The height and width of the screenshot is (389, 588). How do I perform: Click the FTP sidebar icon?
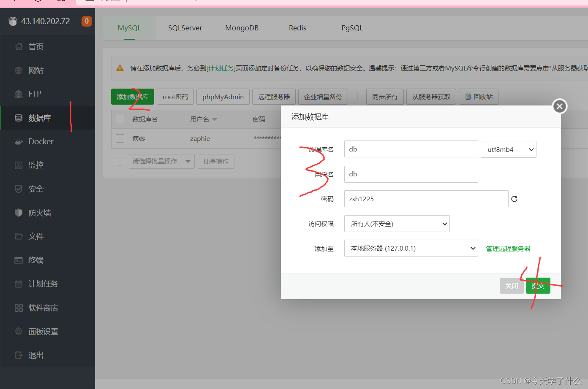(x=19, y=94)
